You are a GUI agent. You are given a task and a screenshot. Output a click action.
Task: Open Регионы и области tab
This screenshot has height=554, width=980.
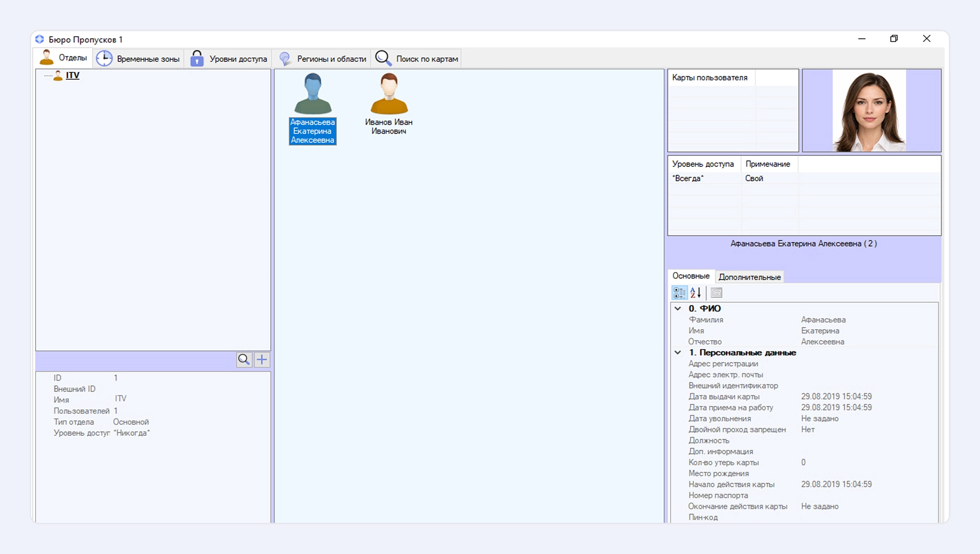(323, 58)
